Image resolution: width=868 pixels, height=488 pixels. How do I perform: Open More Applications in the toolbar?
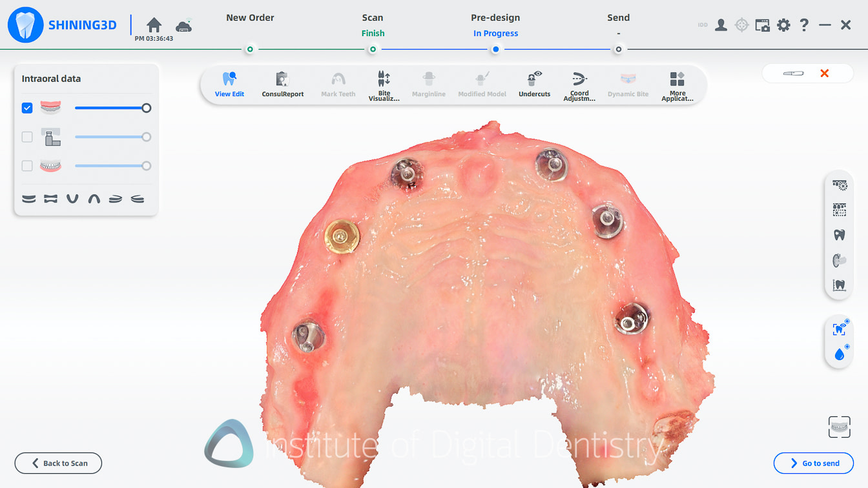[677, 85]
